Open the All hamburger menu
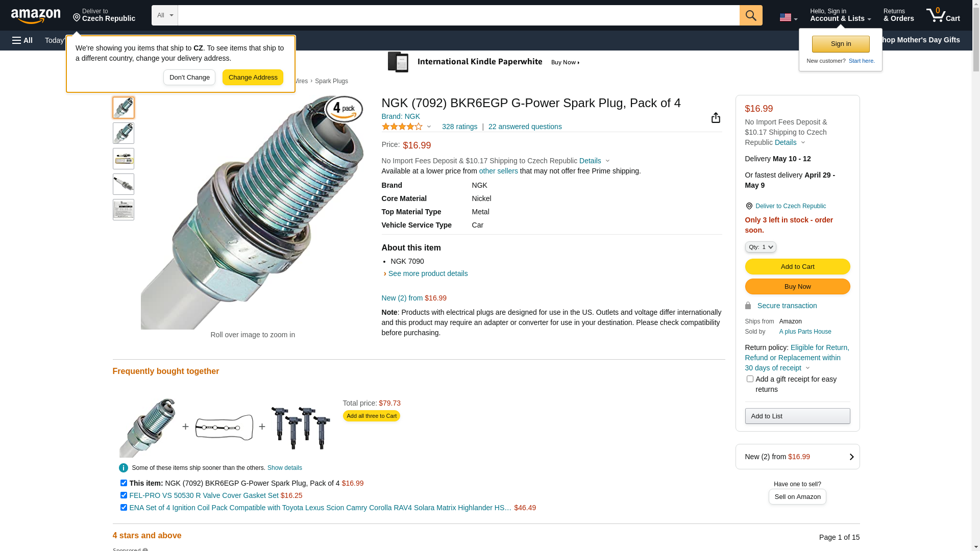The image size is (980, 551). click(x=22, y=40)
